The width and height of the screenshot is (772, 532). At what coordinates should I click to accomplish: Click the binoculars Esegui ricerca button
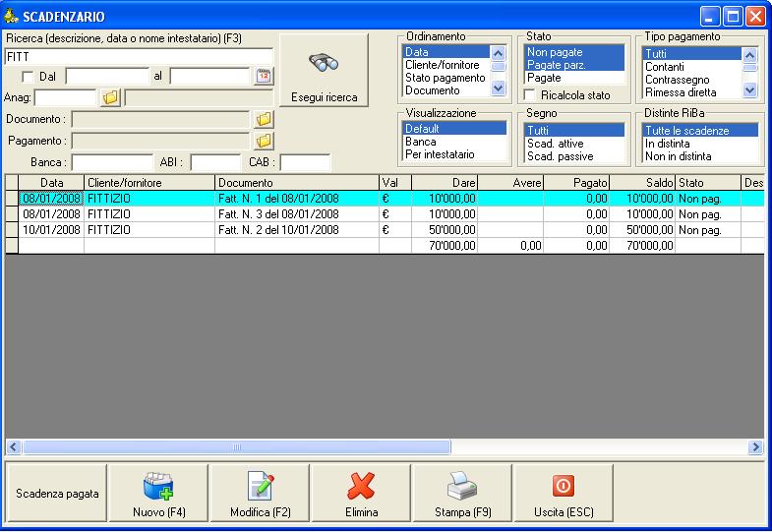(324, 70)
